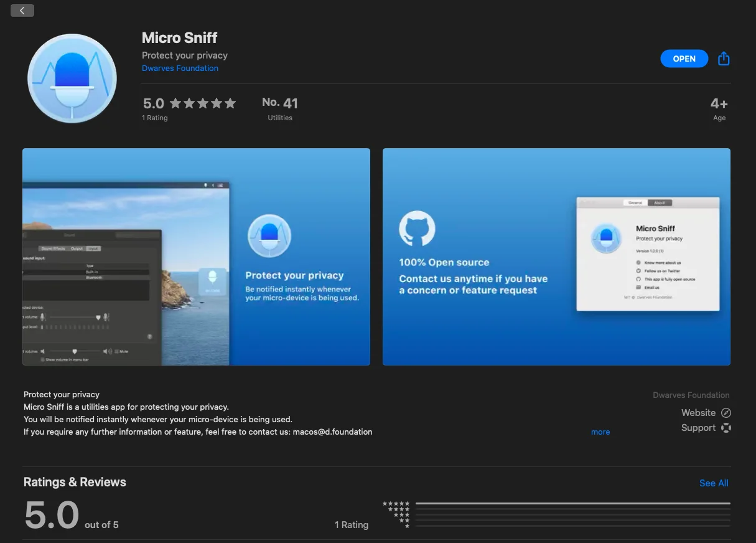The width and height of the screenshot is (756, 543).
Task: View the 'Protect your privacy' screenshot preview
Action: (196, 257)
